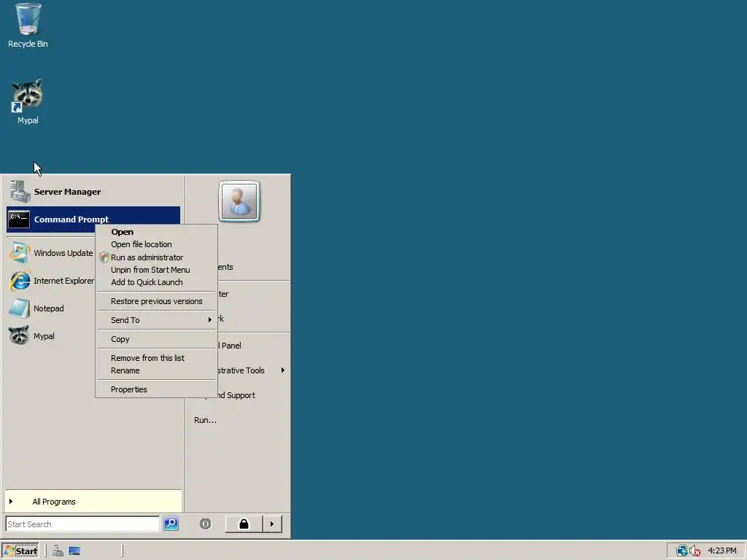Click Show Desktop quick launch icon
The width and height of the screenshot is (747, 560).
pyautogui.click(x=74, y=551)
